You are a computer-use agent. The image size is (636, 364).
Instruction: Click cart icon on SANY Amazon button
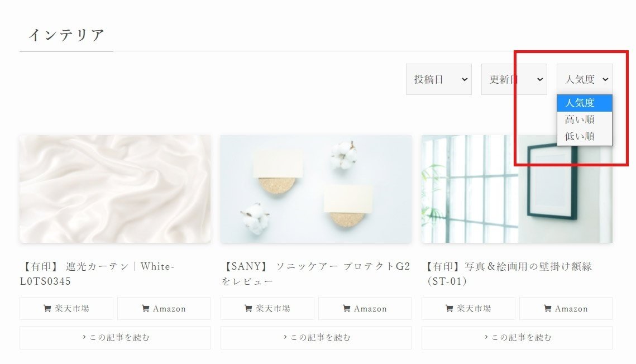[x=346, y=309]
